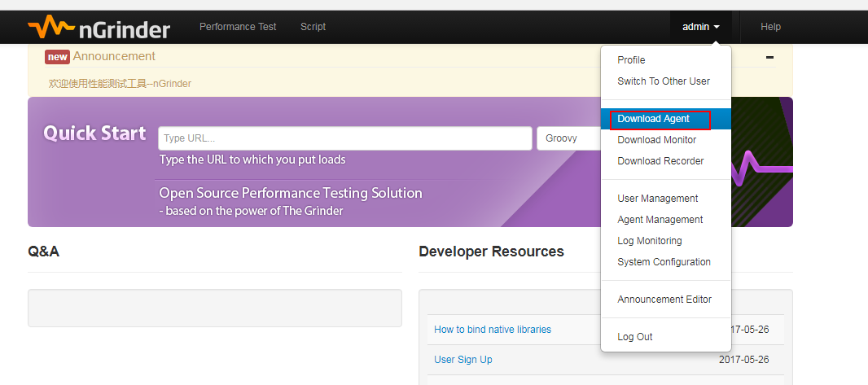Click the new badge next to Announcement
868x385 pixels.
click(58, 56)
